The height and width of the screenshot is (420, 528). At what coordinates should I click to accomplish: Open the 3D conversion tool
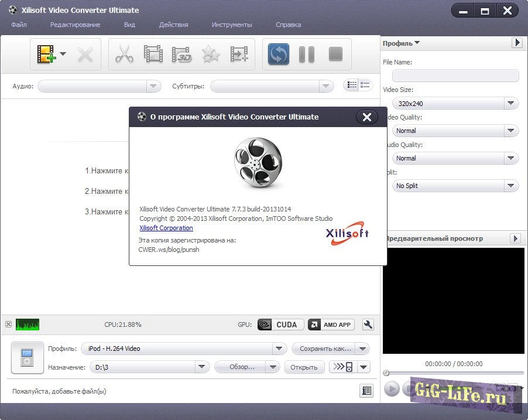[x=181, y=54]
